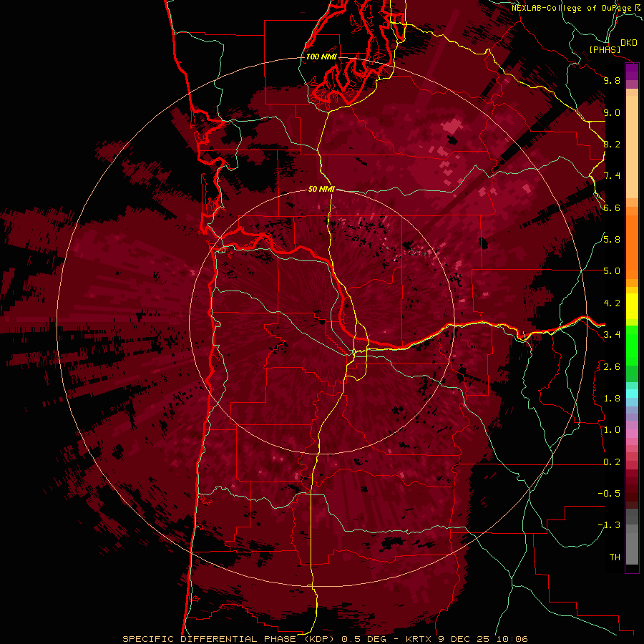Click the 7.4 scale value
Image resolution: width=644 pixels, height=644 pixels.
pos(612,176)
